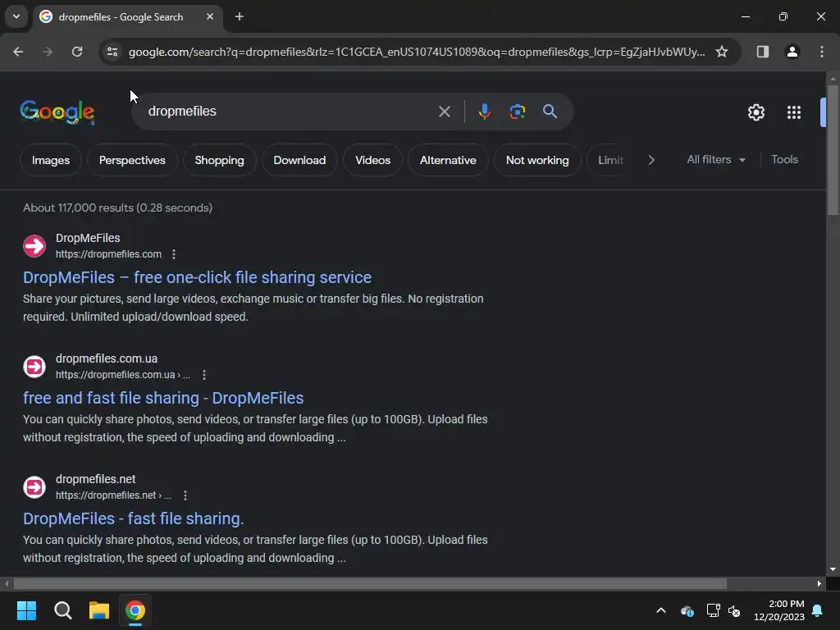Open free and fast file sharing link
Viewport: 840px width, 630px height.
163,398
